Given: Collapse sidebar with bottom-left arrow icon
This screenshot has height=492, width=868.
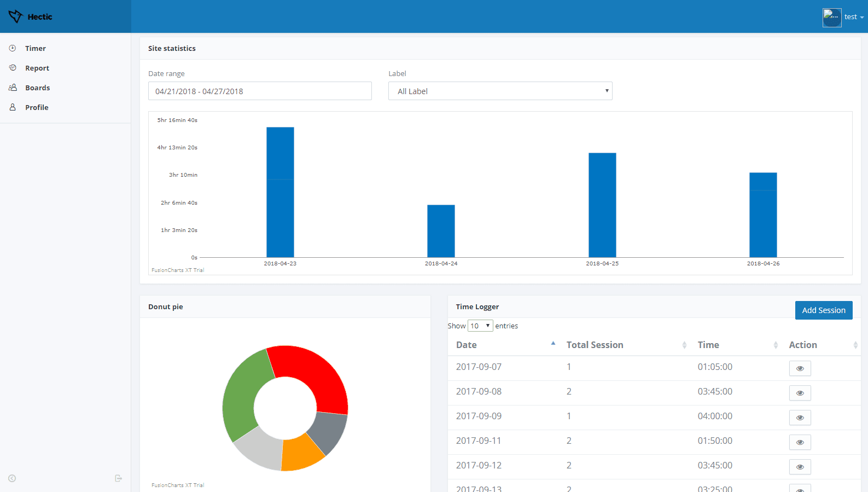Looking at the screenshot, I should [x=12, y=478].
